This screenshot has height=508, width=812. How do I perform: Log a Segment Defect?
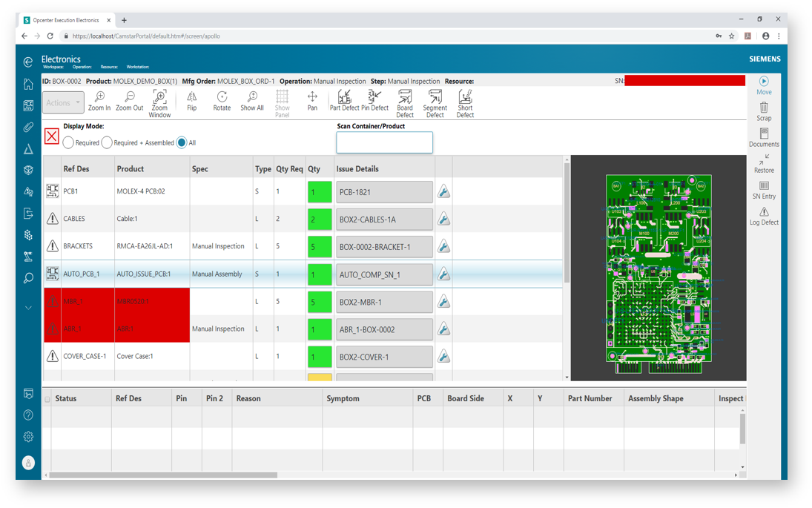point(435,103)
